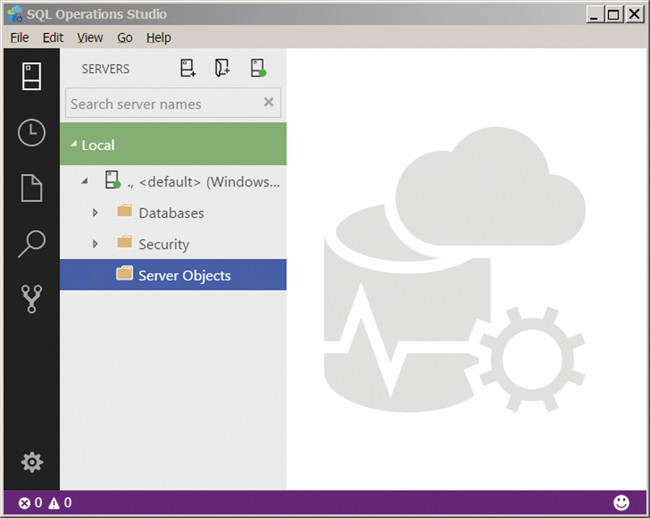Click the Server Objects folder icon
Screen dimensions: 650x518
[x=124, y=273]
